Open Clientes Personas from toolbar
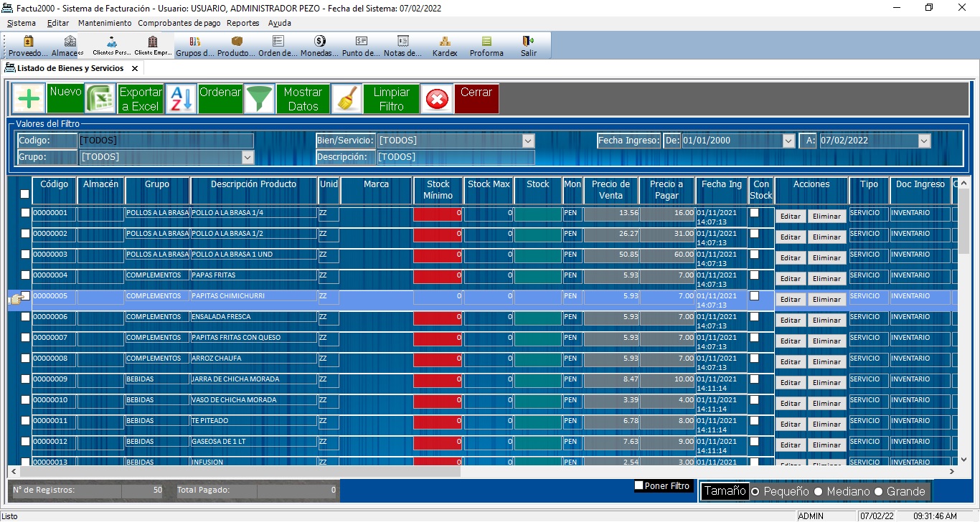Screen dimensions: 980x522 coord(112,46)
